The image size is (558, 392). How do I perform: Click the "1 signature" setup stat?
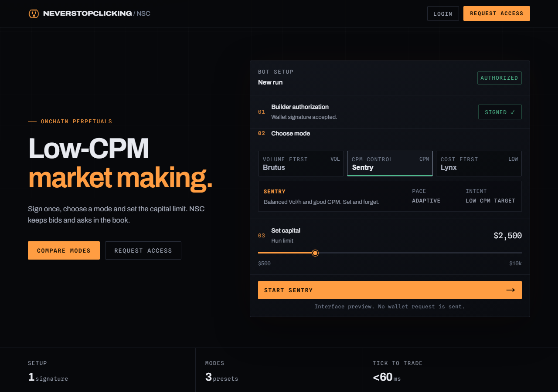(x=48, y=377)
